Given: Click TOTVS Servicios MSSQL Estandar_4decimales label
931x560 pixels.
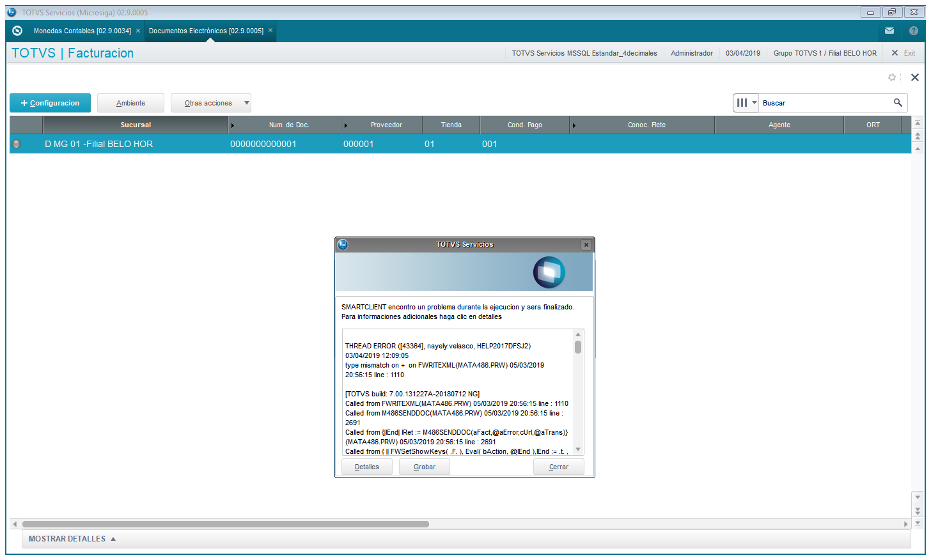Looking at the screenshot, I should 584,53.
